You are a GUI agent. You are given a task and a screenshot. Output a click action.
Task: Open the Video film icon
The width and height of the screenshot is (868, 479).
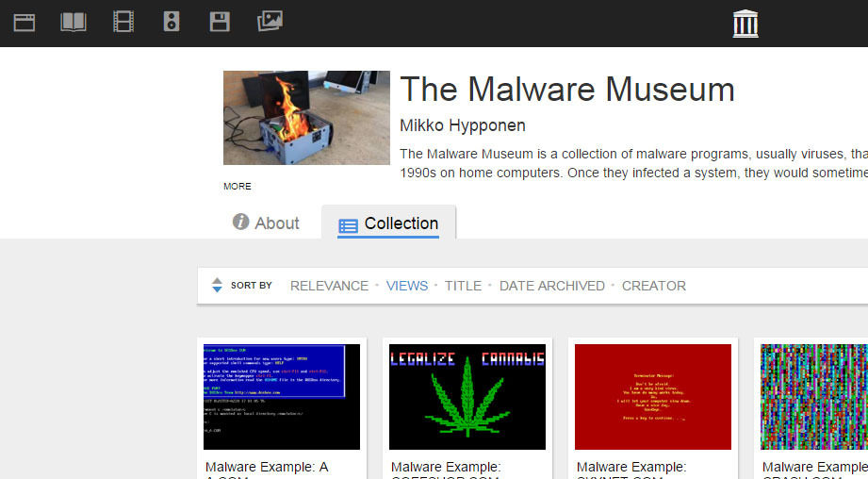pyautogui.click(x=123, y=22)
